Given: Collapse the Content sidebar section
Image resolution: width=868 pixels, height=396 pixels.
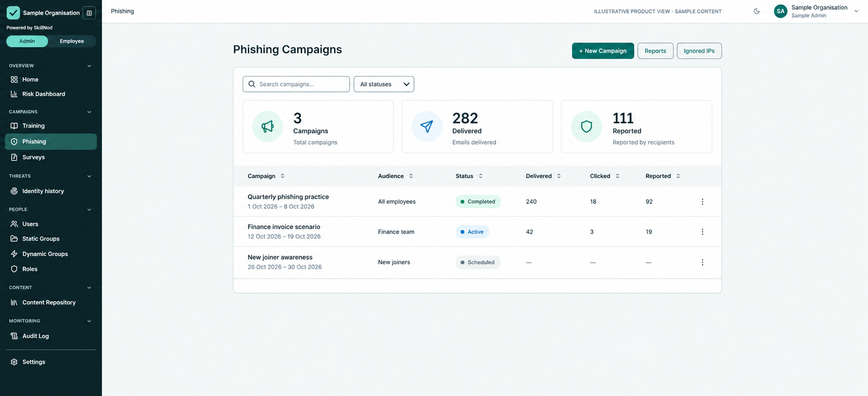Looking at the screenshot, I should [x=89, y=288].
